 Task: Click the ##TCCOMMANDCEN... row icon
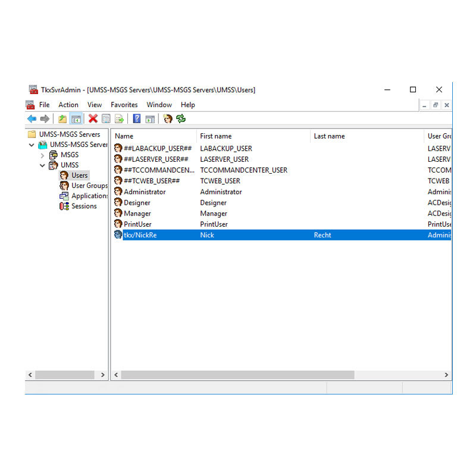[x=118, y=170]
